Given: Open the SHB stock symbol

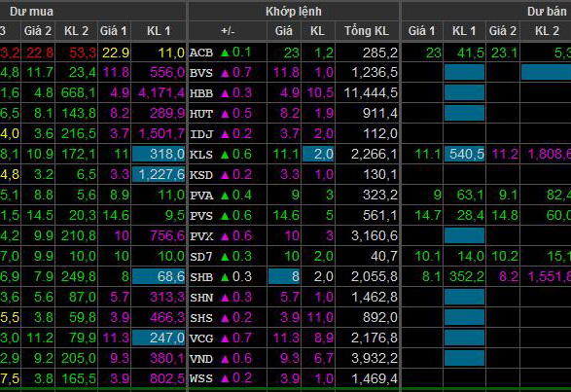Looking at the screenshot, I should [x=201, y=277].
